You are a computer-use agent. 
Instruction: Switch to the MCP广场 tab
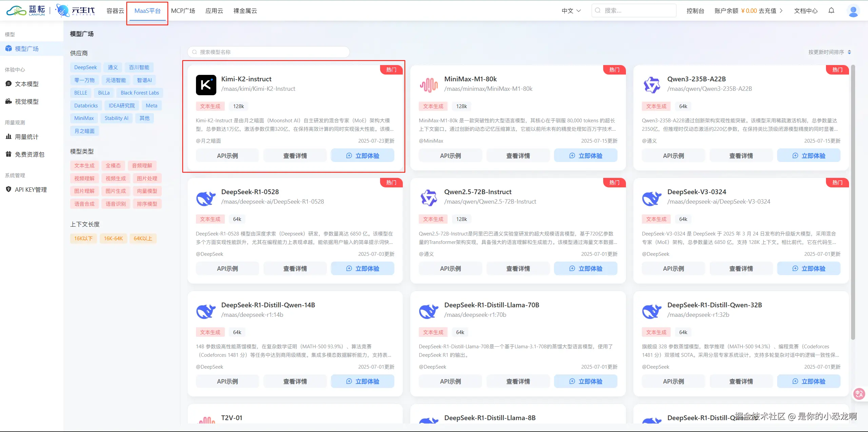[183, 11]
